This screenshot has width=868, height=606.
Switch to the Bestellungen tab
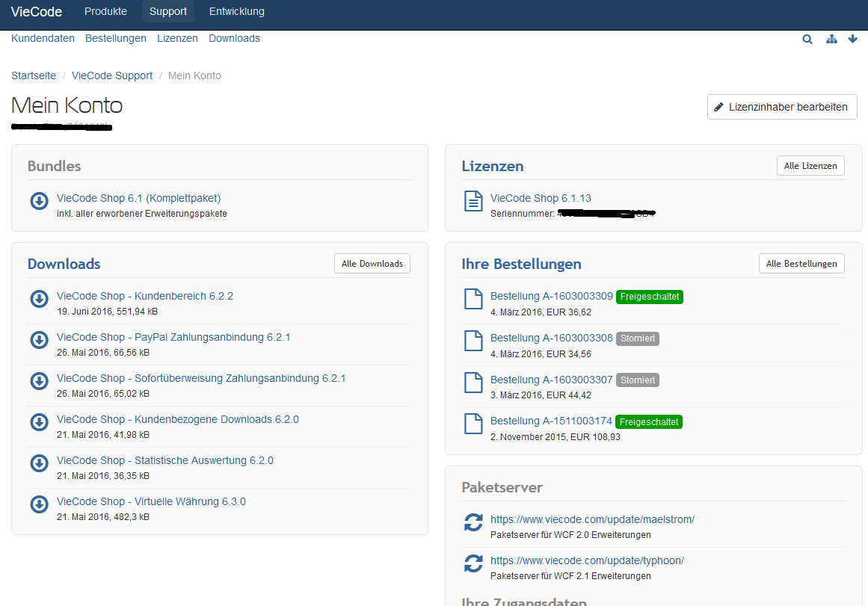[116, 38]
